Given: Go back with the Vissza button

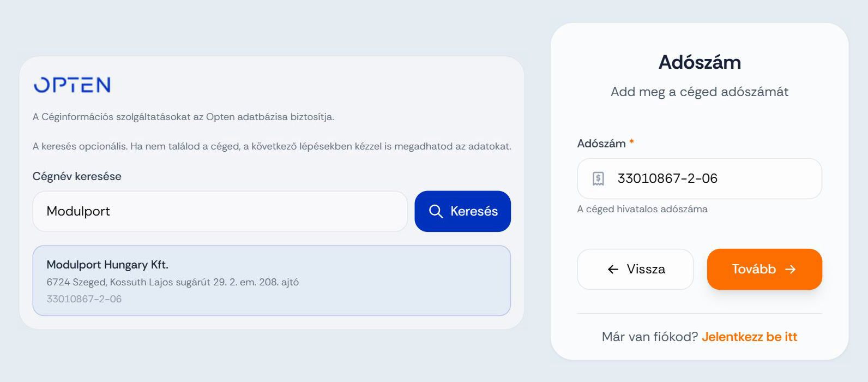Looking at the screenshot, I should pyautogui.click(x=635, y=269).
